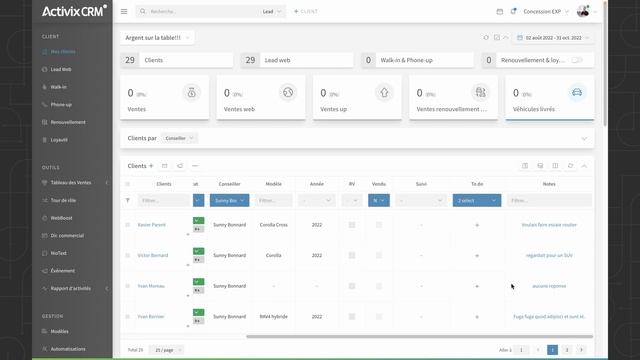This screenshot has width=640, height=360.
Task: Go to page 2
Action: point(567,350)
